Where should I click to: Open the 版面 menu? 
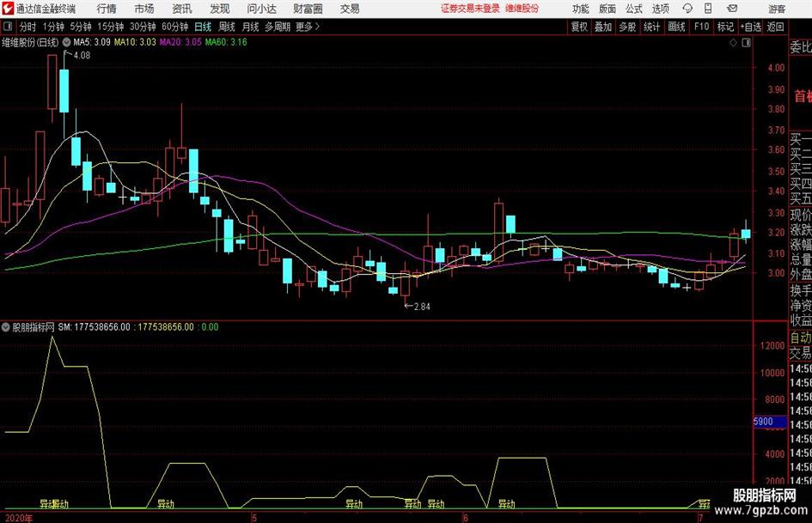607,9
